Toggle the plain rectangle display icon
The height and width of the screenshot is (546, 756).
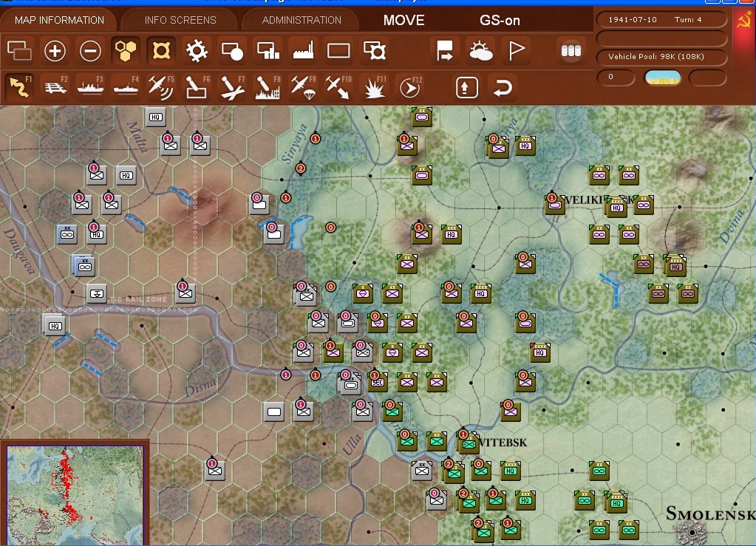pos(338,50)
